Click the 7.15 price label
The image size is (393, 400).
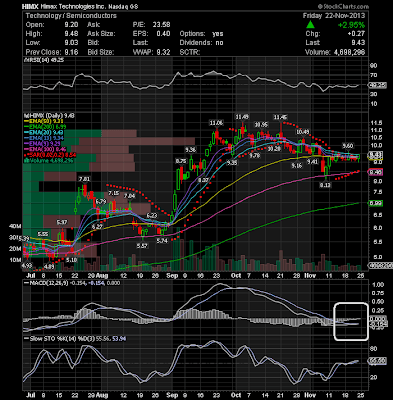pyautogui.click(x=114, y=193)
